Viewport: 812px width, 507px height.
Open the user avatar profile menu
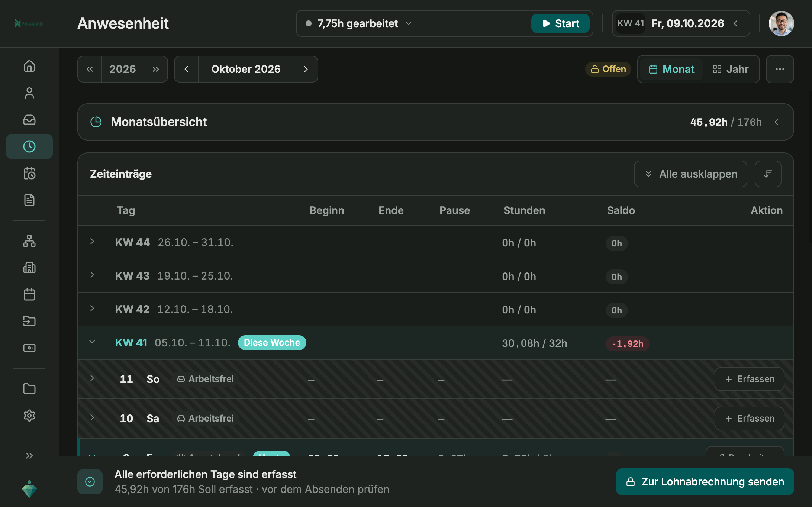point(782,23)
